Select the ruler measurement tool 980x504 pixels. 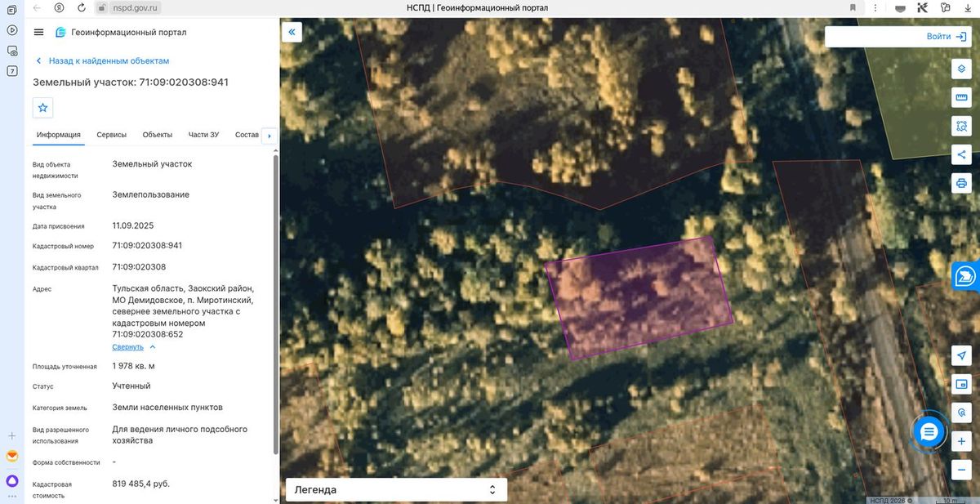(x=961, y=98)
